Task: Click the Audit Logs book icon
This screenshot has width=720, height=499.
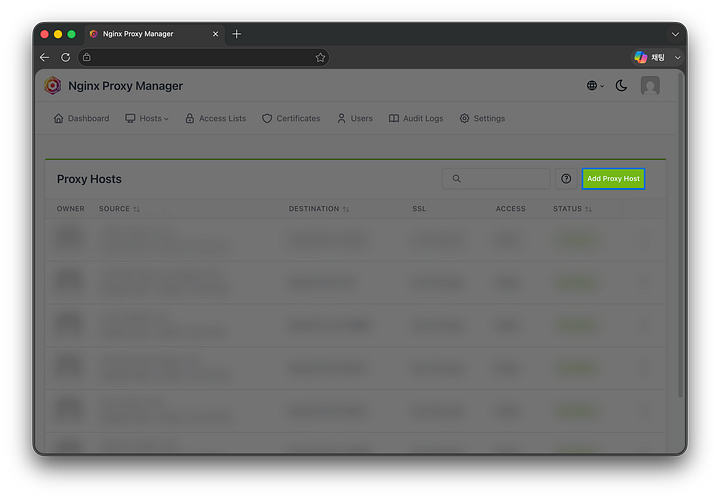Action: click(394, 118)
